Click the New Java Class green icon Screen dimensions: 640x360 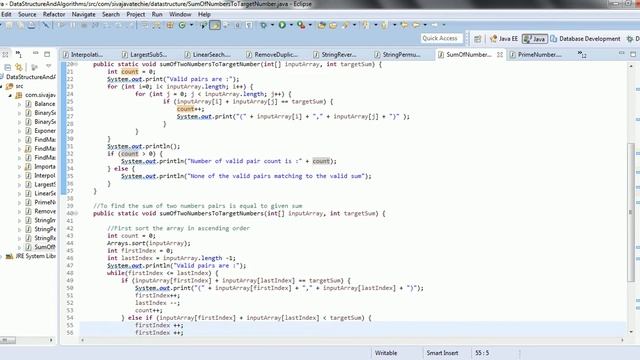point(182,25)
